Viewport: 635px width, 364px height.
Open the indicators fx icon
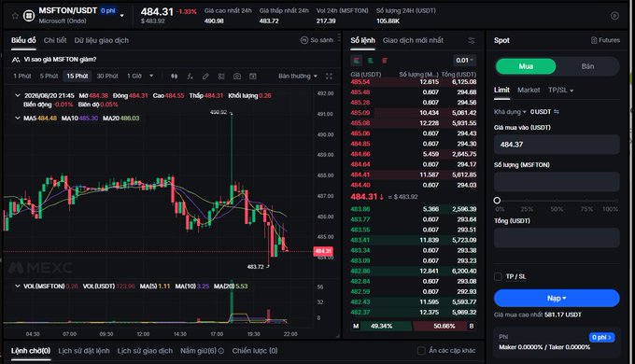click(x=190, y=77)
